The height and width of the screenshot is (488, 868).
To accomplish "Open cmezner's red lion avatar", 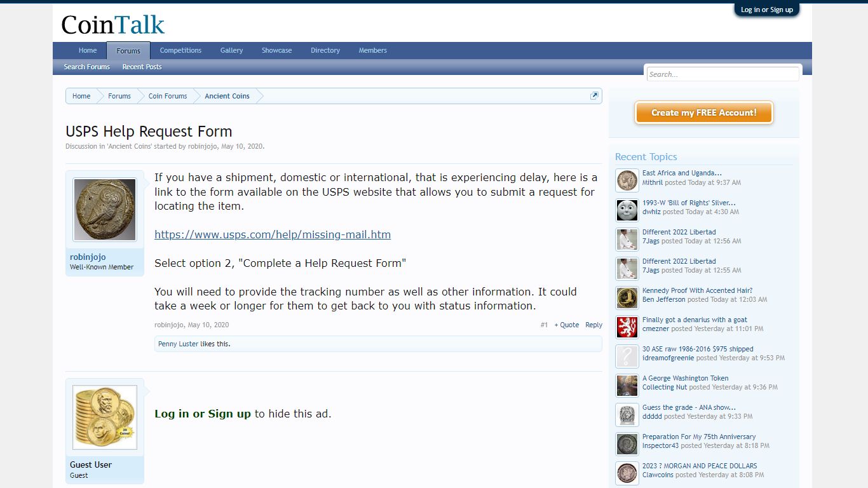I will [627, 327].
